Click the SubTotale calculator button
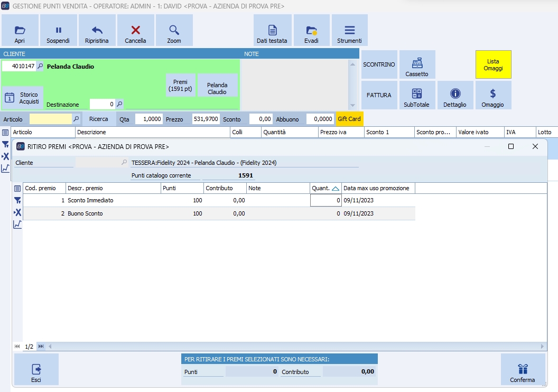This screenshot has width=558, height=392. pyautogui.click(x=417, y=96)
